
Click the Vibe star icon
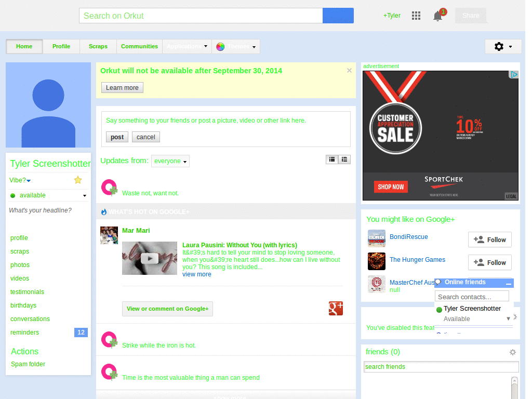[x=78, y=180]
